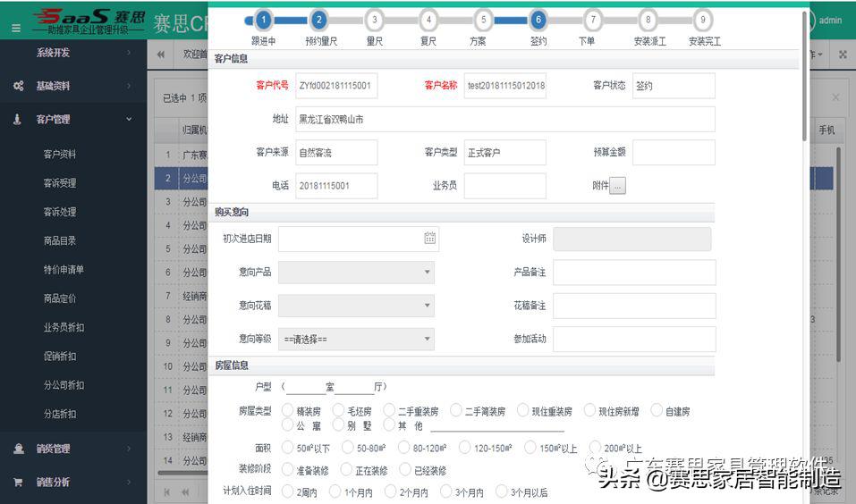
Task: Open 特价申请单 in sidebar menu
Action: [64, 270]
